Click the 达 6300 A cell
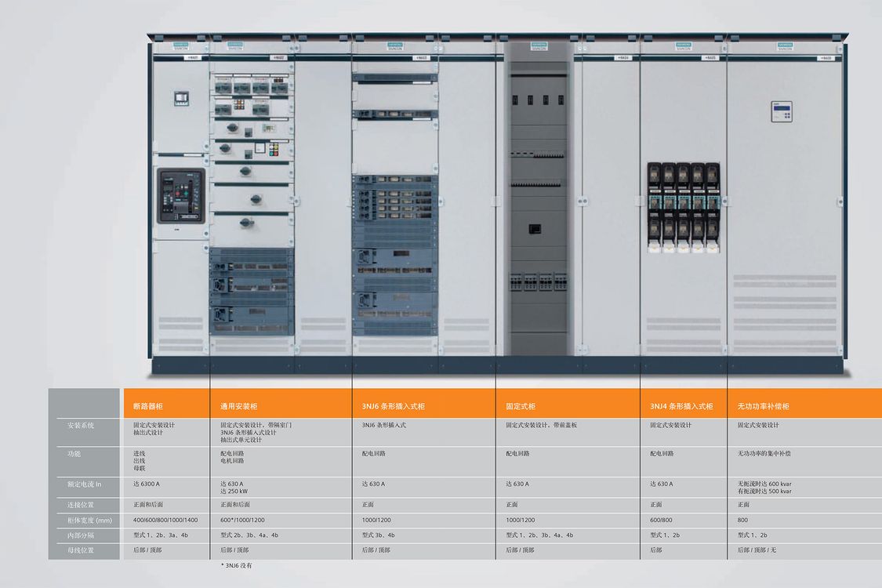Viewport: 882px width, 588px height. [151, 484]
